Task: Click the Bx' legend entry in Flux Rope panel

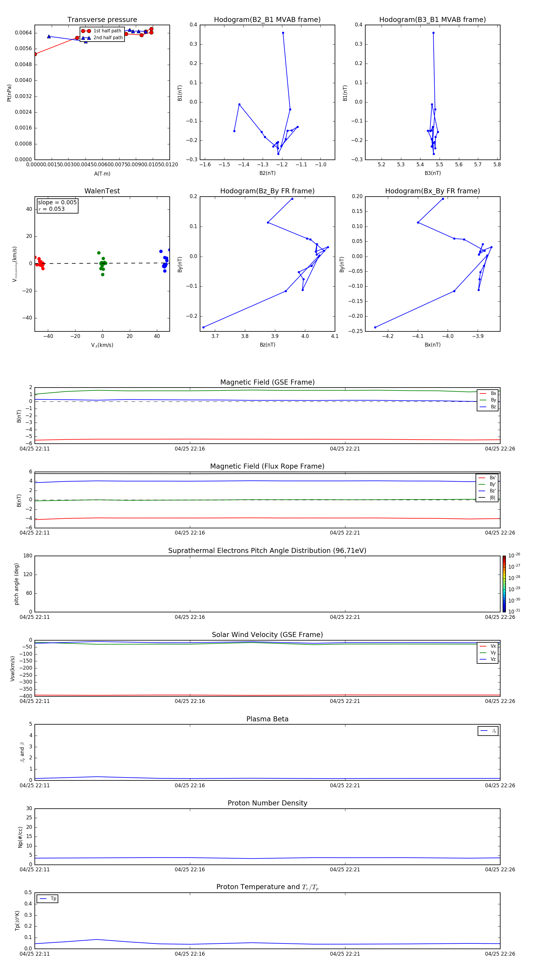Action: pos(487,478)
